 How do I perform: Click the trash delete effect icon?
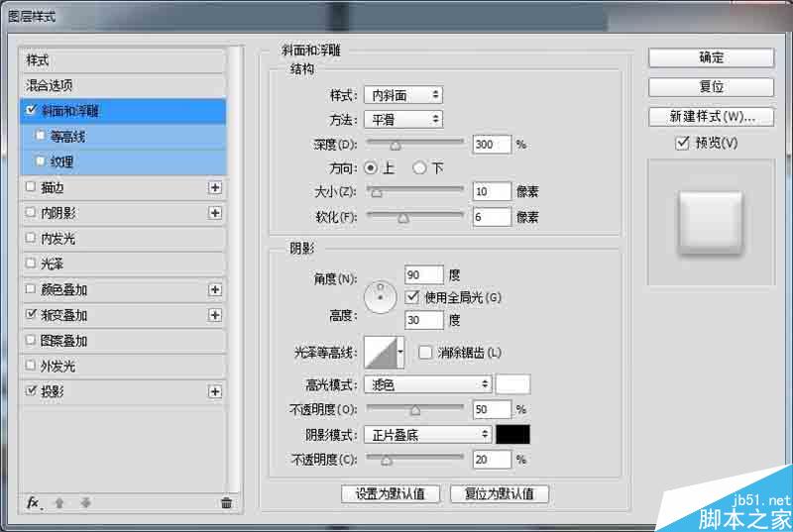(226, 502)
